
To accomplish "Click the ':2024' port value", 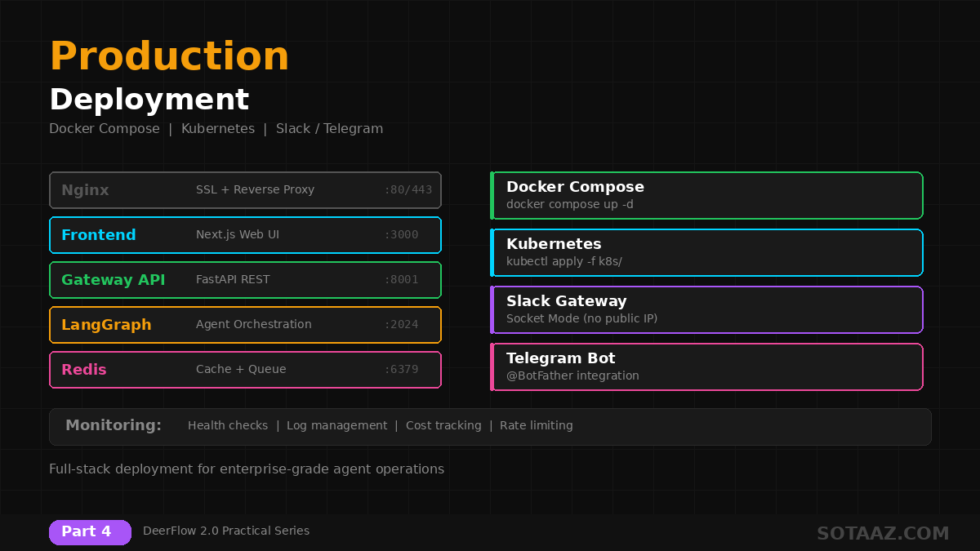I will (x=401, y=325).
